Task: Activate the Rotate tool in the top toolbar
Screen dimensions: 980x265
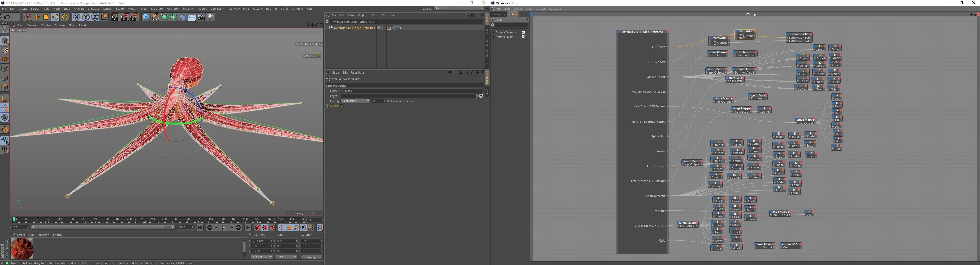Action: pyautogui.click(x=55, y=17)
